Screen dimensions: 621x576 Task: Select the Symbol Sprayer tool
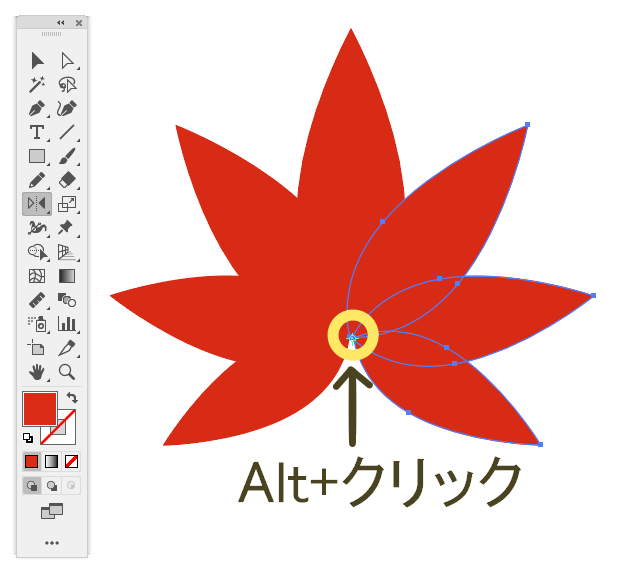37,324
